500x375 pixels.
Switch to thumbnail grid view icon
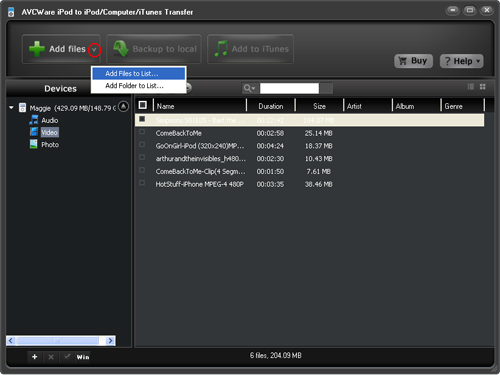click(x=483, y=87)
